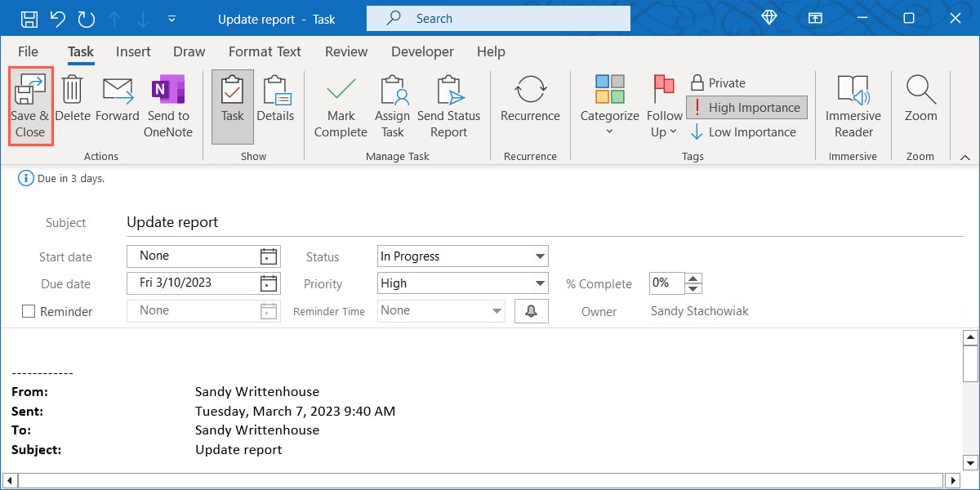
Task: Click the Immersive Reader icon
Action: [853, 106]
